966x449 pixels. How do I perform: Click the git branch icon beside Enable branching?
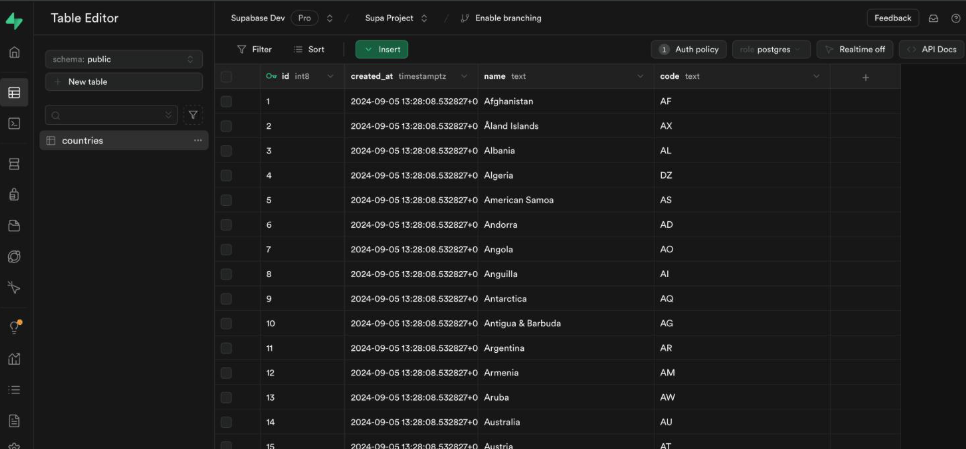click(465, 18)
